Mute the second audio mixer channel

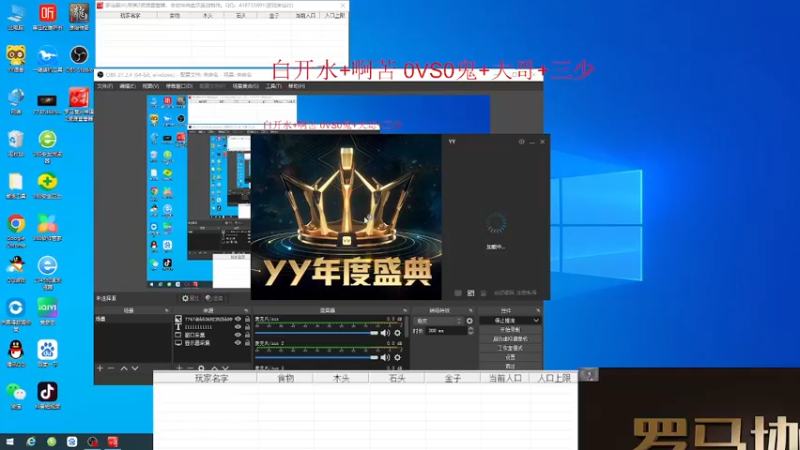385,357
